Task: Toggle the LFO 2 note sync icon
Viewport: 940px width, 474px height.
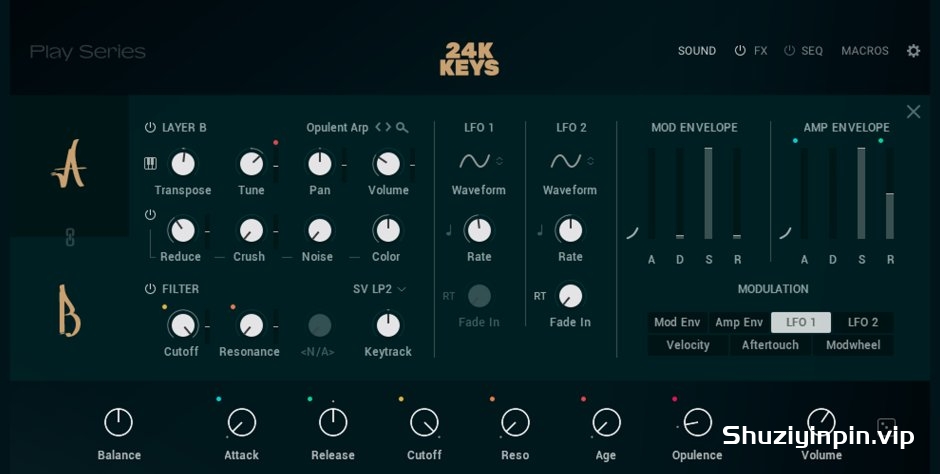Action: tap(540, 230)
